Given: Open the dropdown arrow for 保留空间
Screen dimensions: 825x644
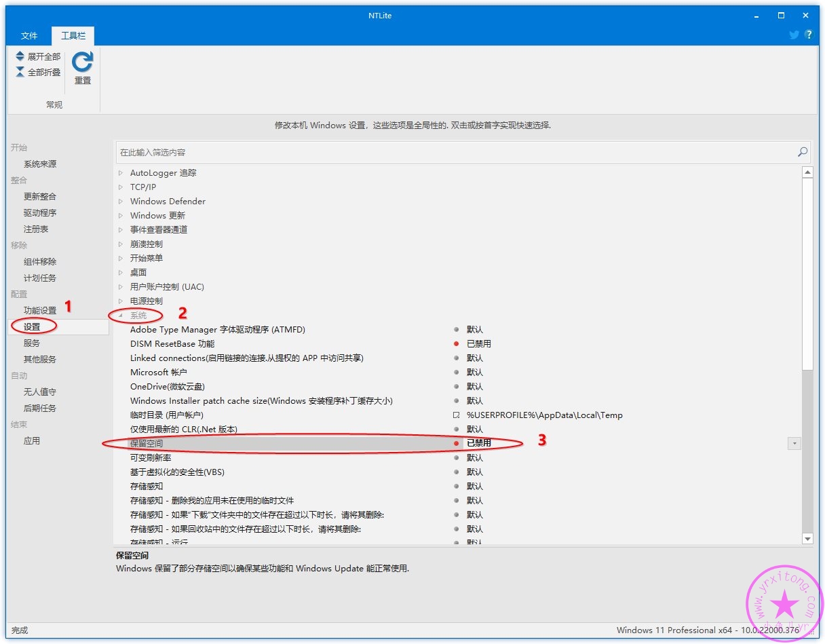Looking at the screenshot, I should coord(794,443).
